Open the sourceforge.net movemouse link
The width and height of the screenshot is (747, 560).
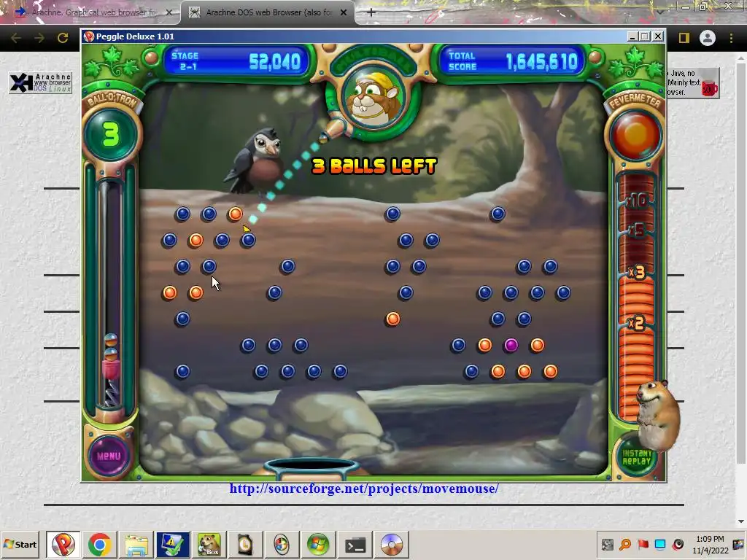click(364, 489)
